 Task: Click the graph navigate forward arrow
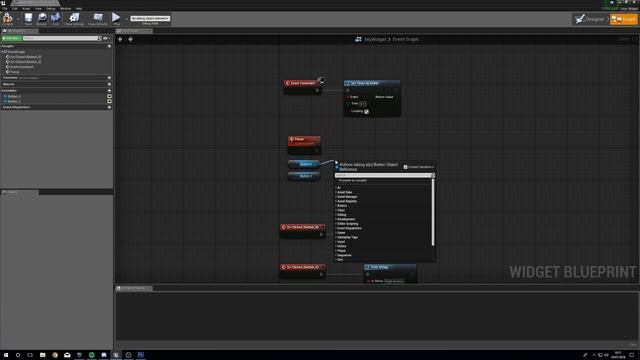[131, 39]
